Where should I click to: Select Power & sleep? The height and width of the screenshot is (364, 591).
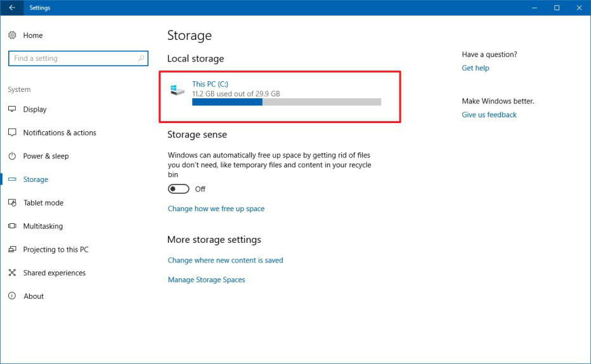click(x=46, y=156)
